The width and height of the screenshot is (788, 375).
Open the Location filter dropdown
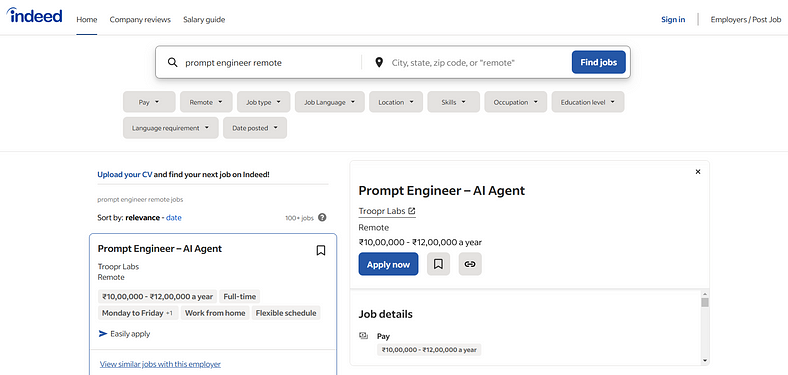(396, 102)
